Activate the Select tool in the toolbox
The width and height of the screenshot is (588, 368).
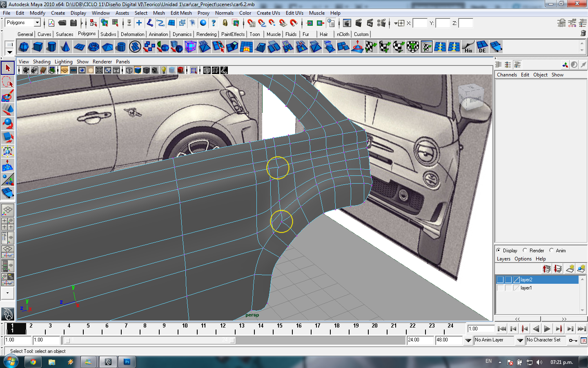point(8,68)
